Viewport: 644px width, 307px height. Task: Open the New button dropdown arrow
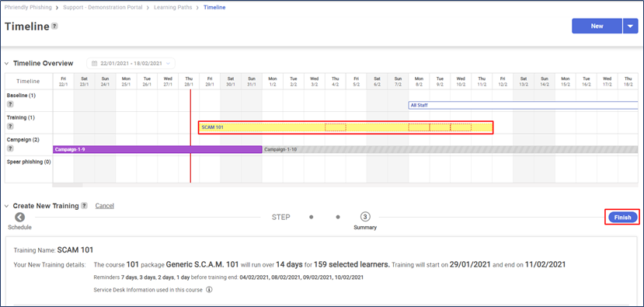pos(631,26)
